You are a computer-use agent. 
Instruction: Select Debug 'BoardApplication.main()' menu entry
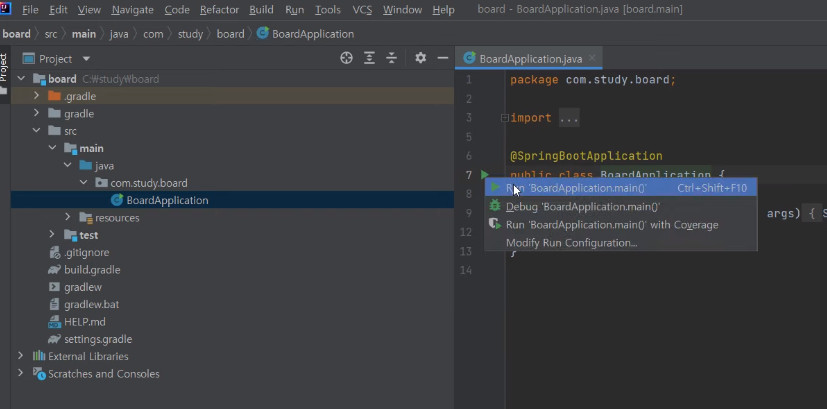[621, 206]
